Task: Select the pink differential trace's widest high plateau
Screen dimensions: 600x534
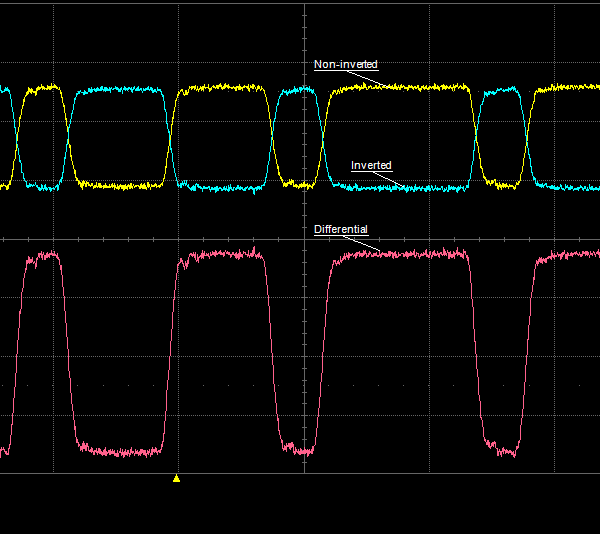Action: [400, 254]
